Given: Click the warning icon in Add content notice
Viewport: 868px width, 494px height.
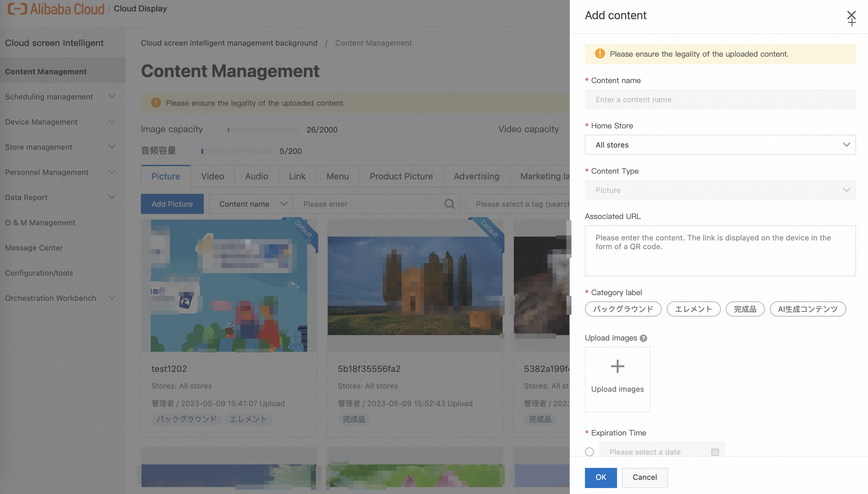Looking at the screenshot, I should click(600, 53).
